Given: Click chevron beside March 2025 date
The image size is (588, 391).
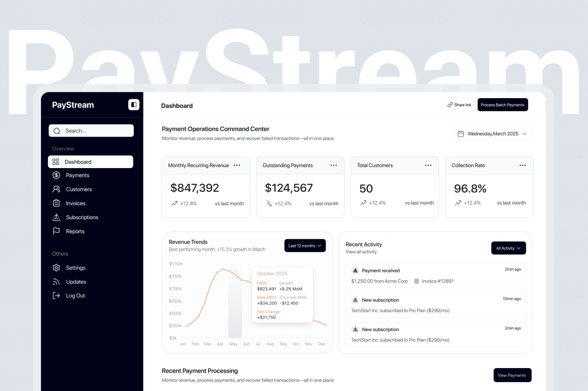Looking at the screenshot, I should pyautogui.click(x=525, y=134).
